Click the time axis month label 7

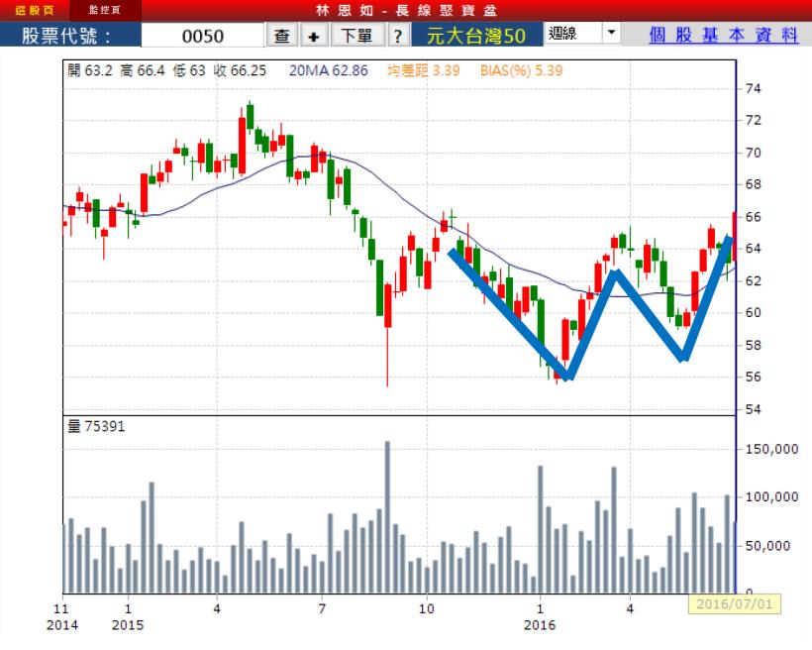click(322, 608)
